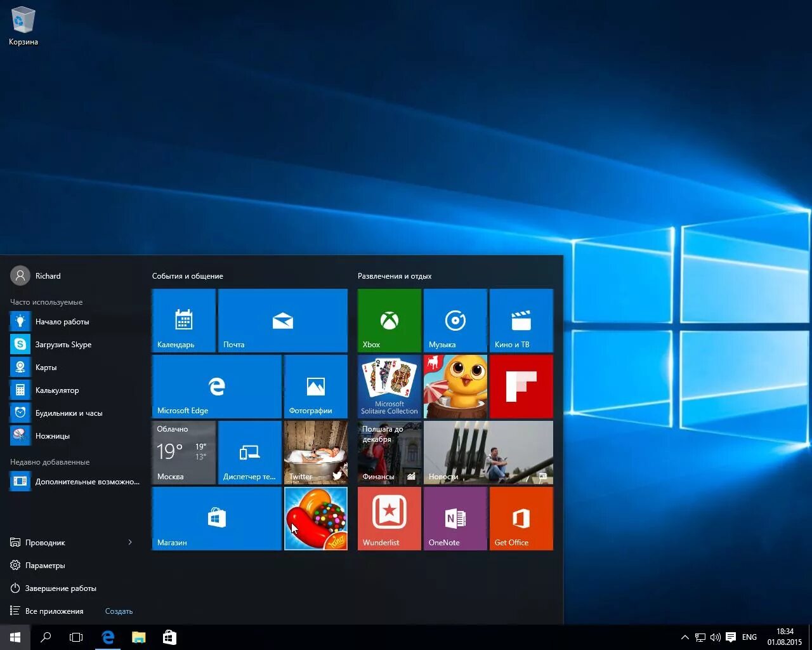Screen dimensions: 812x650
Task: Open File Explorer from the taskbar
Action: 138,637
